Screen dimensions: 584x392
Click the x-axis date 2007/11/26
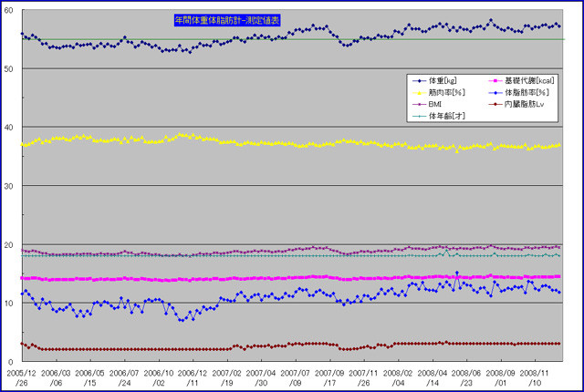pyautogui.click(x=363, y=377)
